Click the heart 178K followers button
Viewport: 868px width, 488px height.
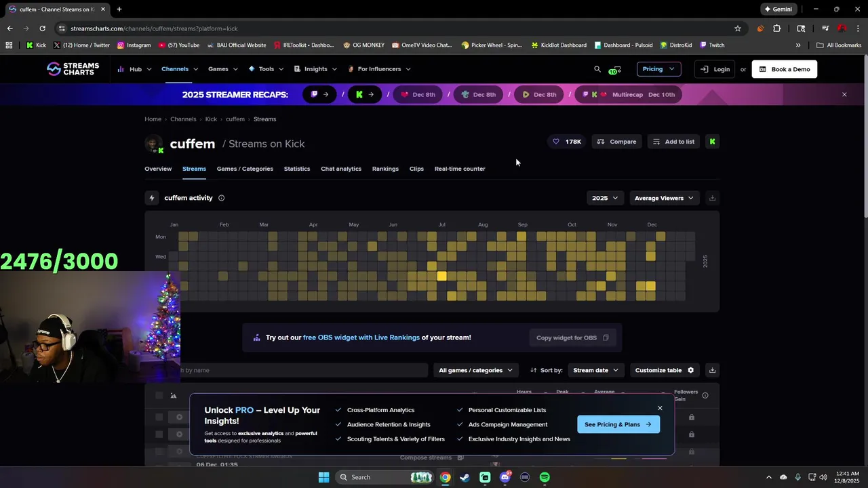coord(567,142)
